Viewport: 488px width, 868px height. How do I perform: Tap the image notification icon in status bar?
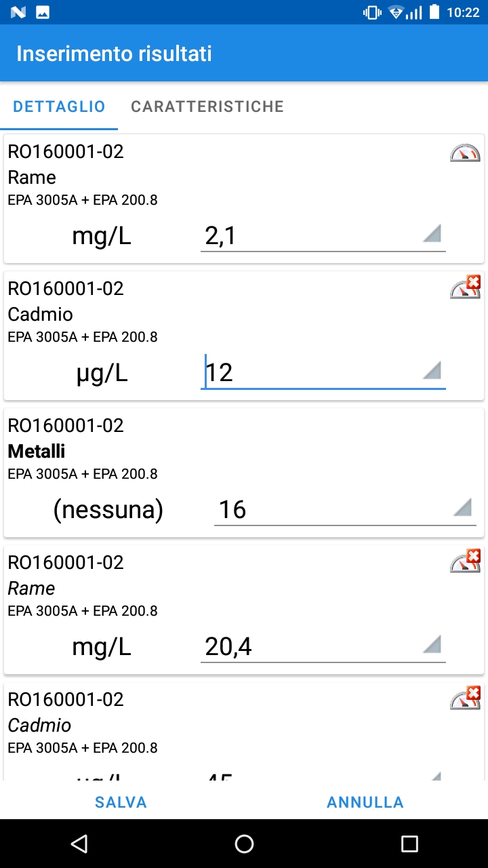[43, 12]
